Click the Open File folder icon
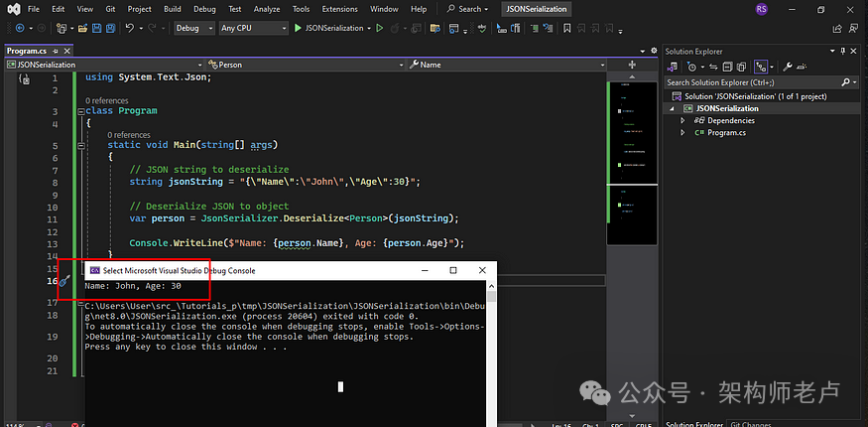This screenshot has width=868, height=427. [83, 28]
